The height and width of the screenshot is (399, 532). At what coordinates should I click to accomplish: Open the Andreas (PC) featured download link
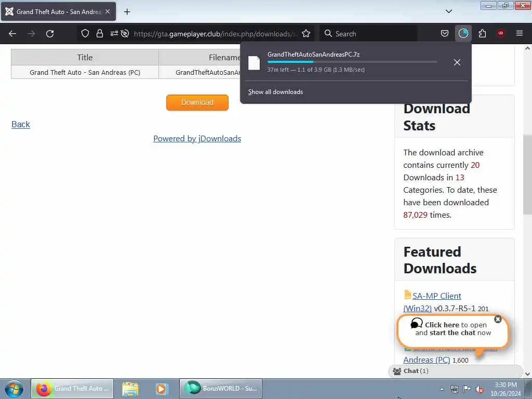point(427,360)
